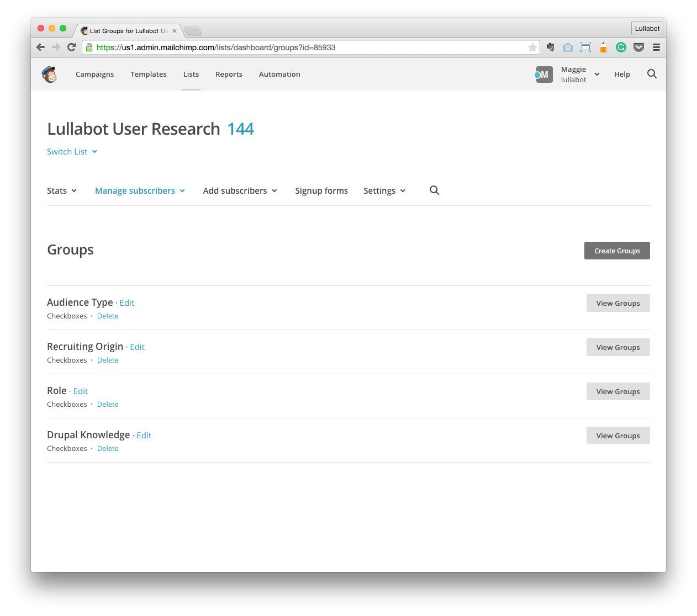This screenshot has width=697, height=616.
Task: Go to the Campaigns section
Action: point(94,75)
